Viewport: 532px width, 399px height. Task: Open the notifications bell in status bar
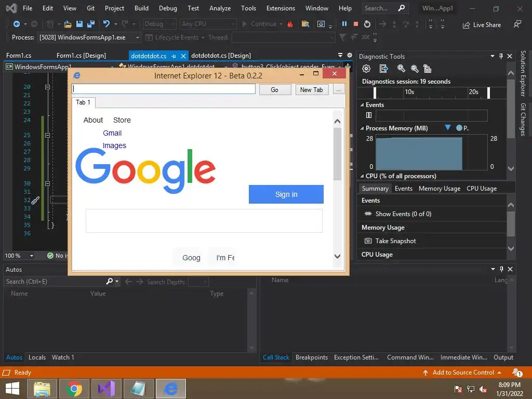517,373
